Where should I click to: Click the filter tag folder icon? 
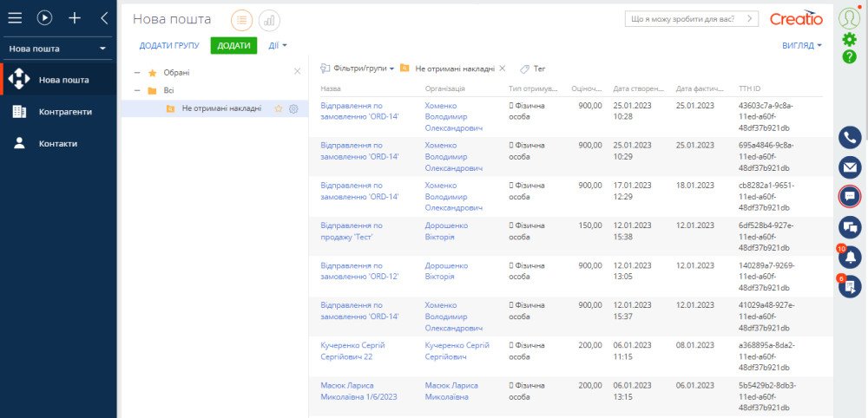[x=404, y=69]
